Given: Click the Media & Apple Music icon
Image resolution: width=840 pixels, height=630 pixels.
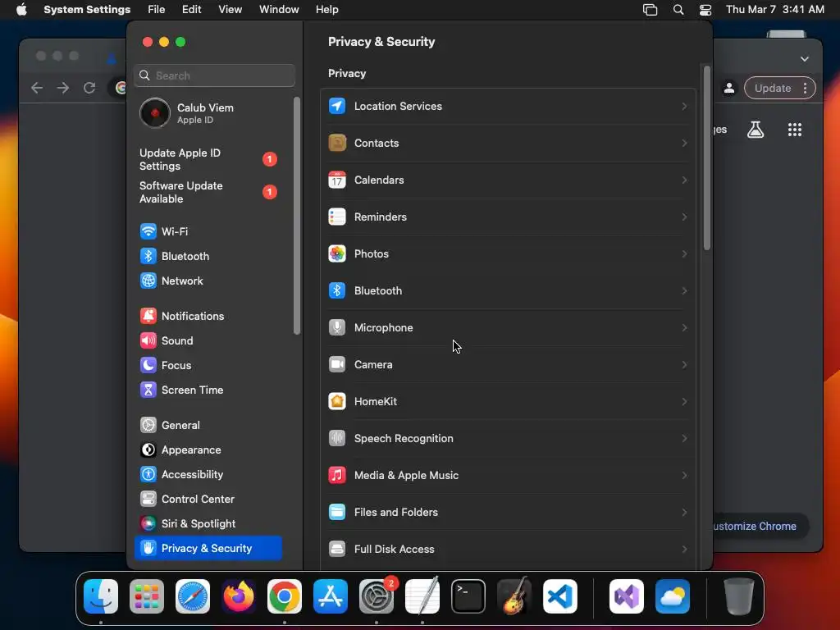Looking at the screenshot, I should pos(337,475).
